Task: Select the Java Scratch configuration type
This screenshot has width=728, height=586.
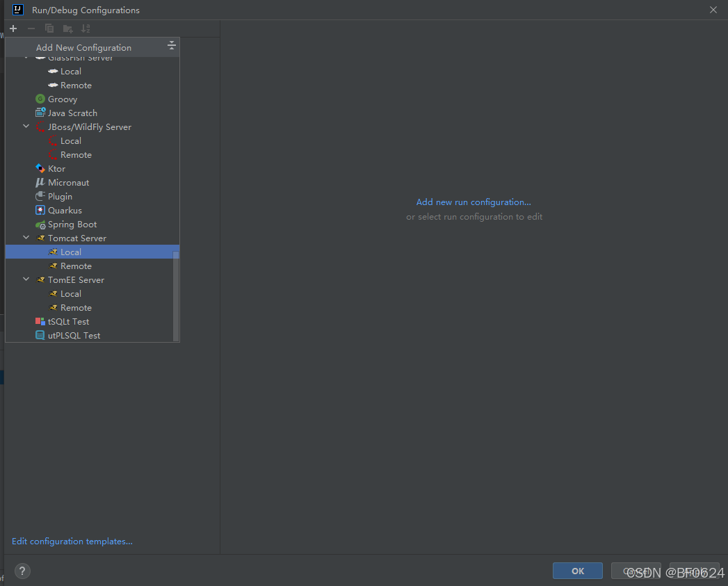Action: click(92, 113)
